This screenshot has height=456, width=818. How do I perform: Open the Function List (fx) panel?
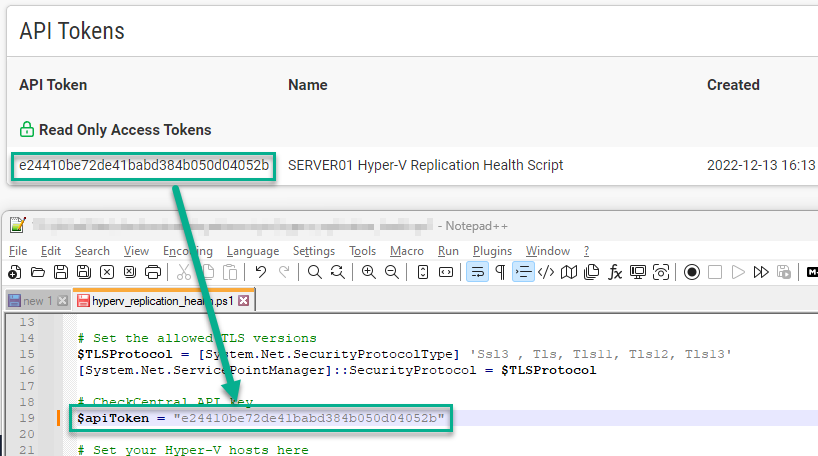[616, 272]
